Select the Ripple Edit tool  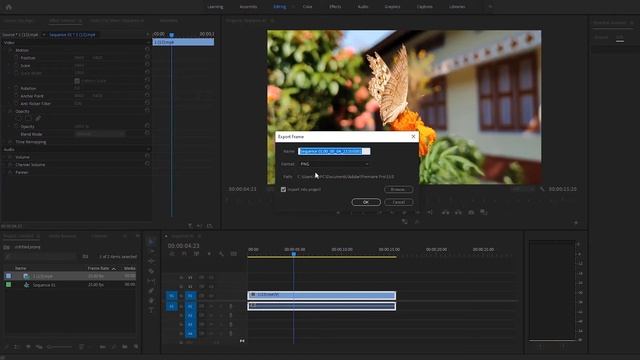click(x=151, y=261)
